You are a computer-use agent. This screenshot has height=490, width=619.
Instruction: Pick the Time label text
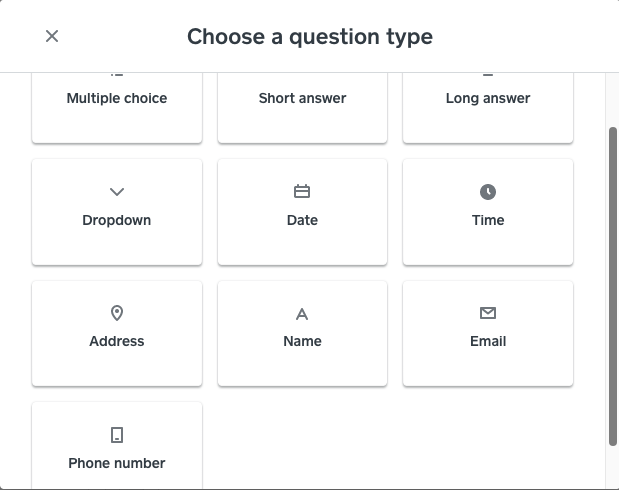488,220
